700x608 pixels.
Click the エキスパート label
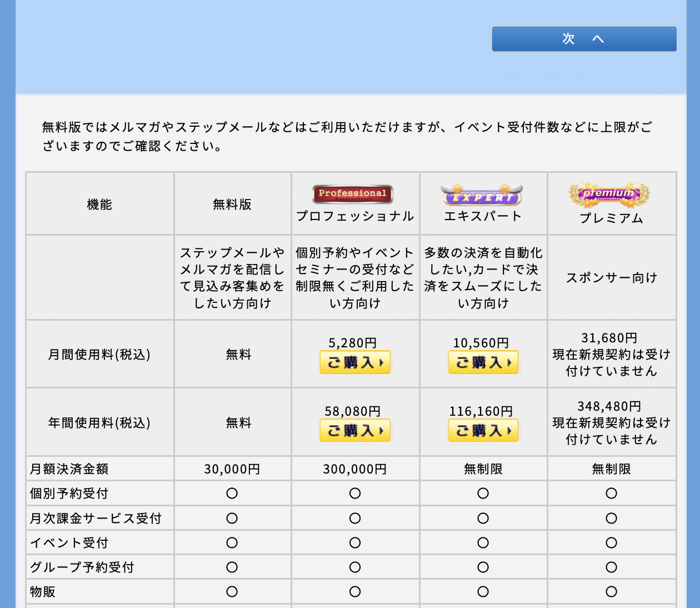click(x=483, y=216)
